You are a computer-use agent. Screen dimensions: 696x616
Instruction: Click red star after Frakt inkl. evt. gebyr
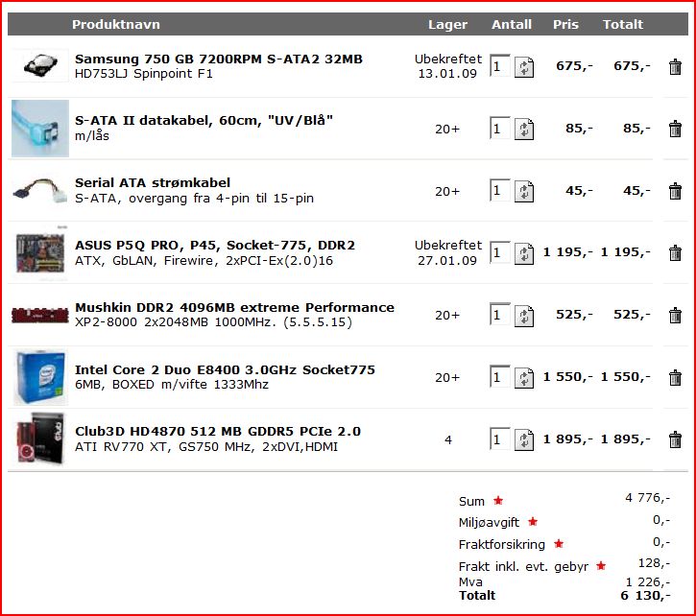pyautogui.click(x=601, y=565)
